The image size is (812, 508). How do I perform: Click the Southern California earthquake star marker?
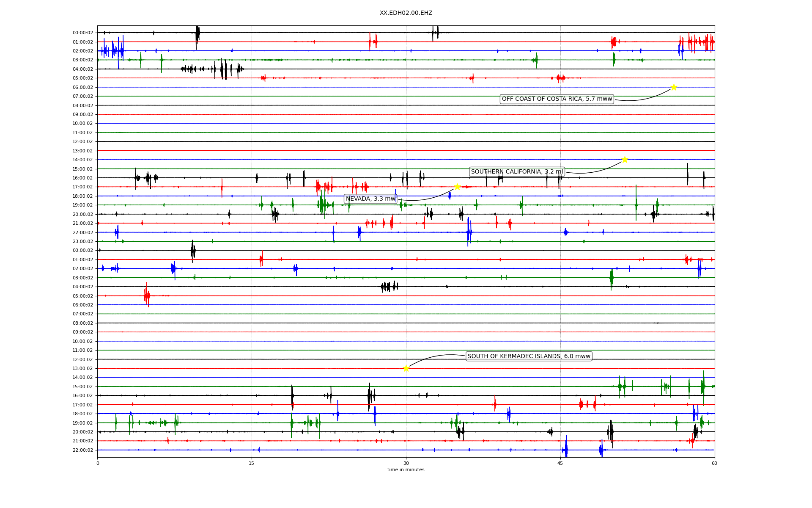pyautogui.click(x=625, y=160)
